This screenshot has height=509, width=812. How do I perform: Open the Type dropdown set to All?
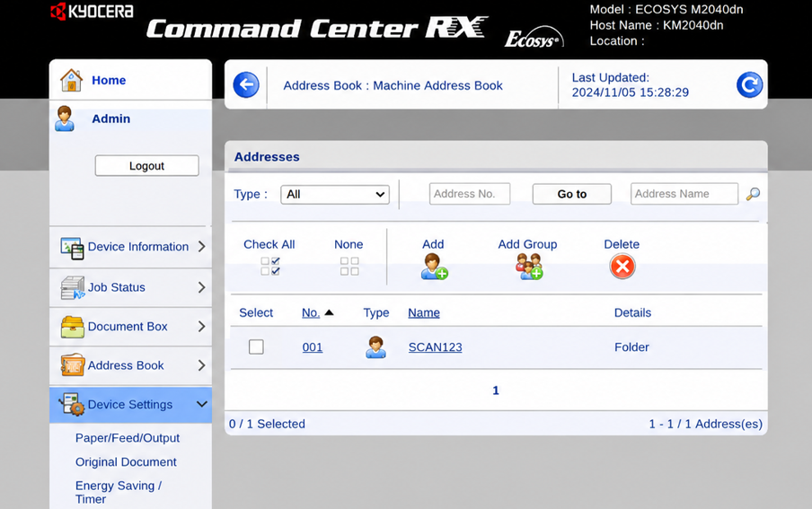click(x=335, y=195)
